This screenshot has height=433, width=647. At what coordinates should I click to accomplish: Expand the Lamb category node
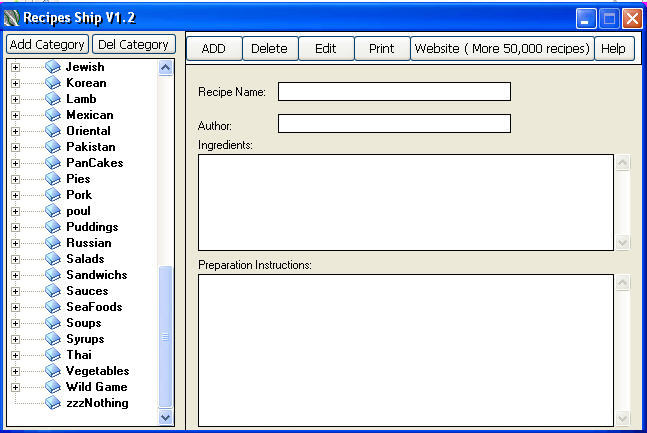coord(15,99)
